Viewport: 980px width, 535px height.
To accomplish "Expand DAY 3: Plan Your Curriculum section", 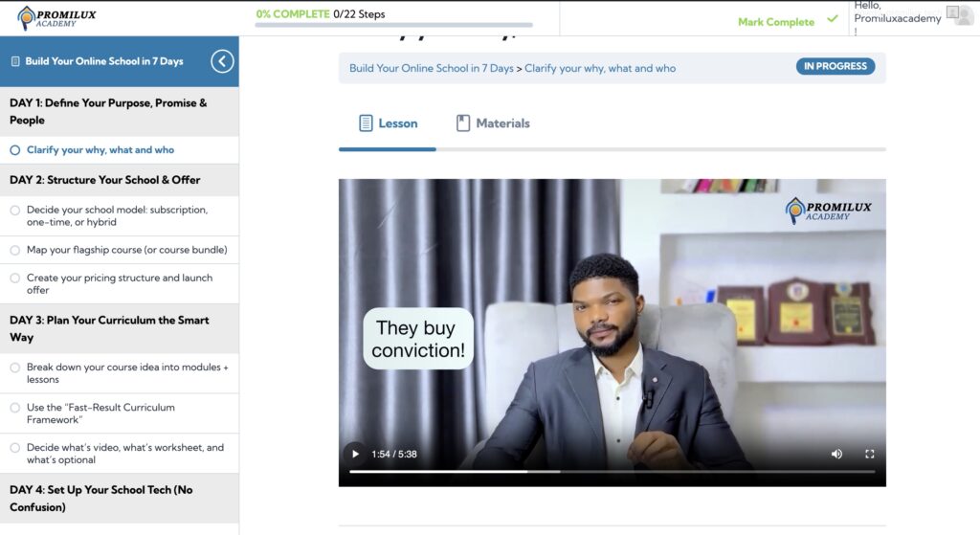I will (109, 328).
